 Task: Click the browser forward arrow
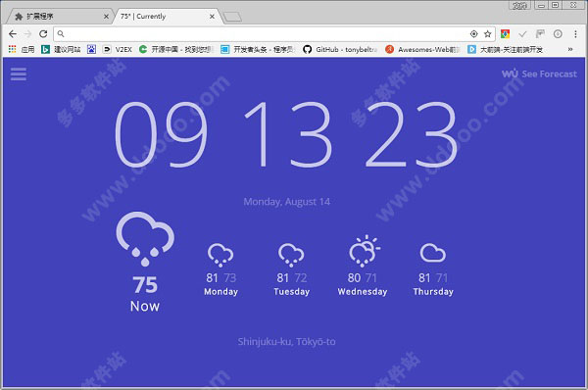click(x=27, y=33)
